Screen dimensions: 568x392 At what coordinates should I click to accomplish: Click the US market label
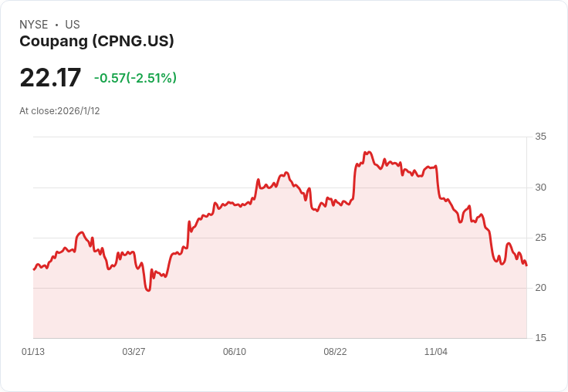(73, 25)
